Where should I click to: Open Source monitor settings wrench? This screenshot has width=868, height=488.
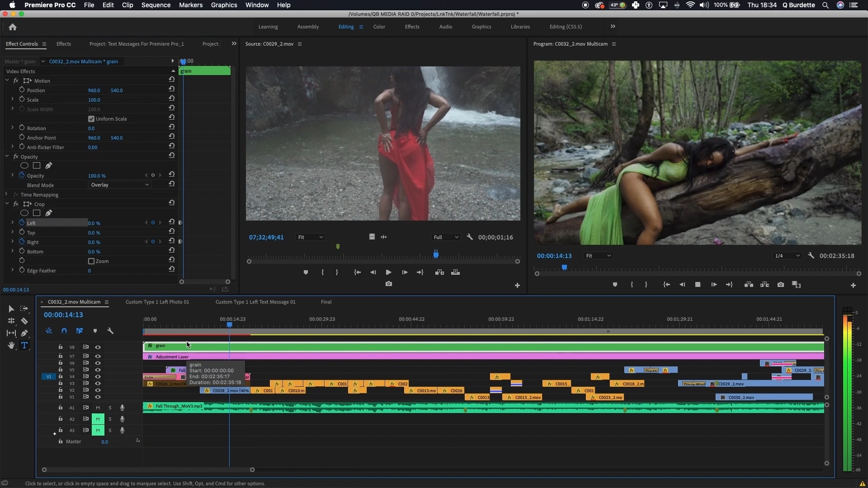click(x=470, y=237)
